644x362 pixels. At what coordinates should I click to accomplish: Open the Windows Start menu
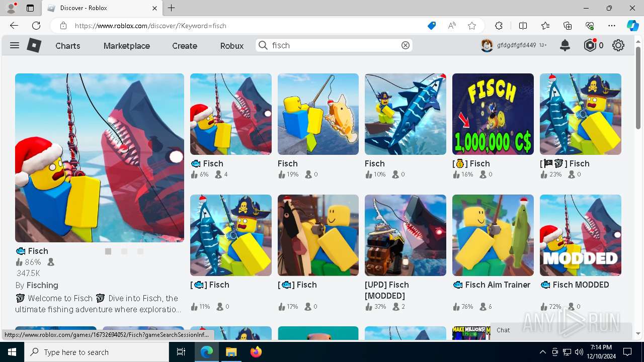12,352
